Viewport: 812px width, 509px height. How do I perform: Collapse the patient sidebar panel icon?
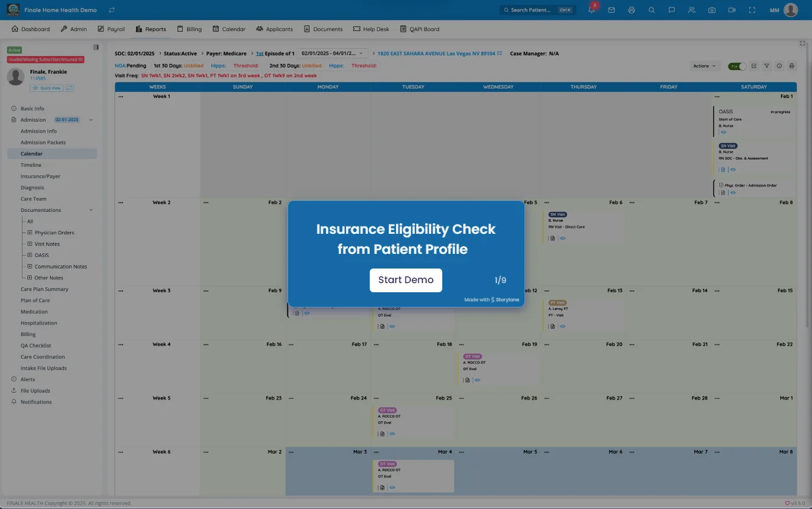(96, 47)
